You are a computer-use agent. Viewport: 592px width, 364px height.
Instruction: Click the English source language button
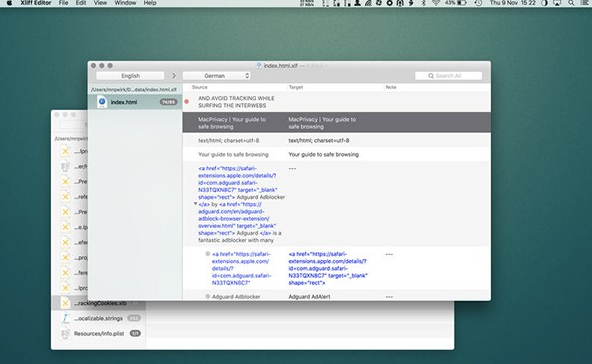(130, 76)
